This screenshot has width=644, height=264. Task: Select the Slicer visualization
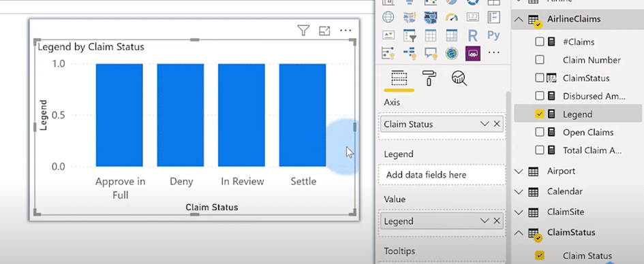(x=410, y=35)
